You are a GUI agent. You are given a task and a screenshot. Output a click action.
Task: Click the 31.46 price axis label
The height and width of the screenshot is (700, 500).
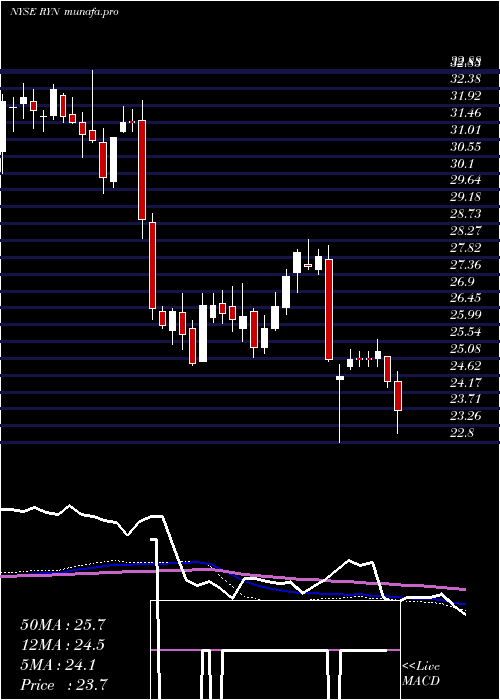pyautogui.click(x=465, y=113)
